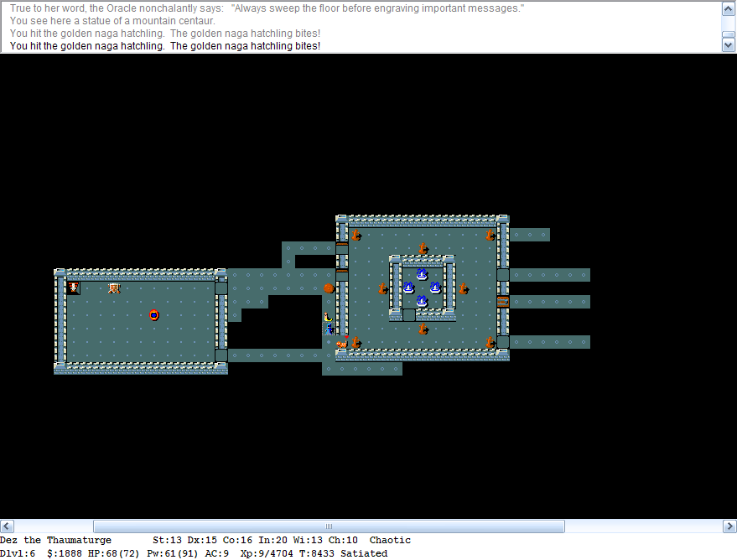Click the HP:68(72) hit points status
Screen dimensions: 737x560
click(114, 553)
